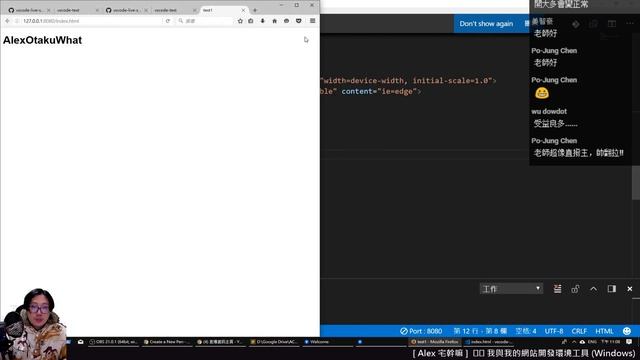Open the Google Drive folder taskbar item
Image resolution: width=640 pixels, height=360 pixels.
[273, 342]
